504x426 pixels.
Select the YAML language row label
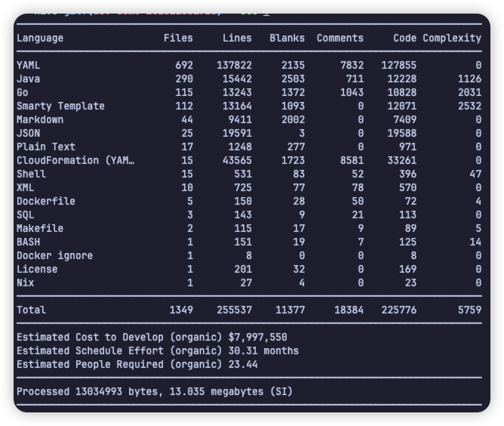tap(28, 65)
